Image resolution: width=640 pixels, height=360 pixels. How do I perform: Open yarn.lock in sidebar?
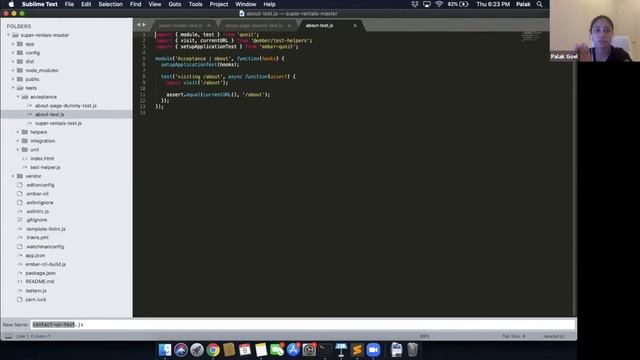point(36,300)
